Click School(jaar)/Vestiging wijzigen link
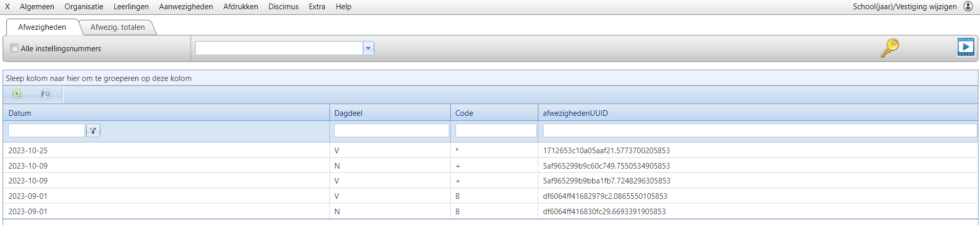Viewport: 980px width, 225px height. click(x=905, y=7)
